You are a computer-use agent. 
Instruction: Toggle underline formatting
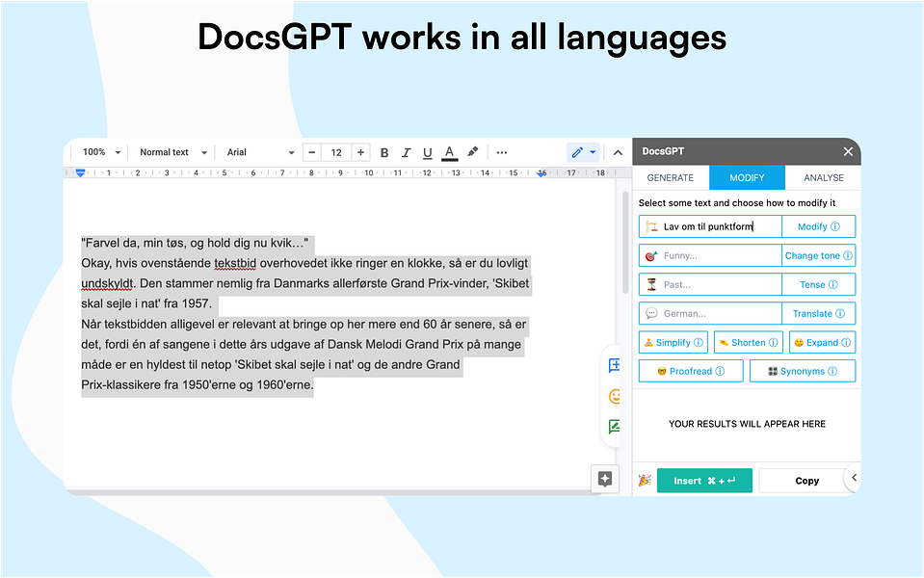[x=427, y=152]
